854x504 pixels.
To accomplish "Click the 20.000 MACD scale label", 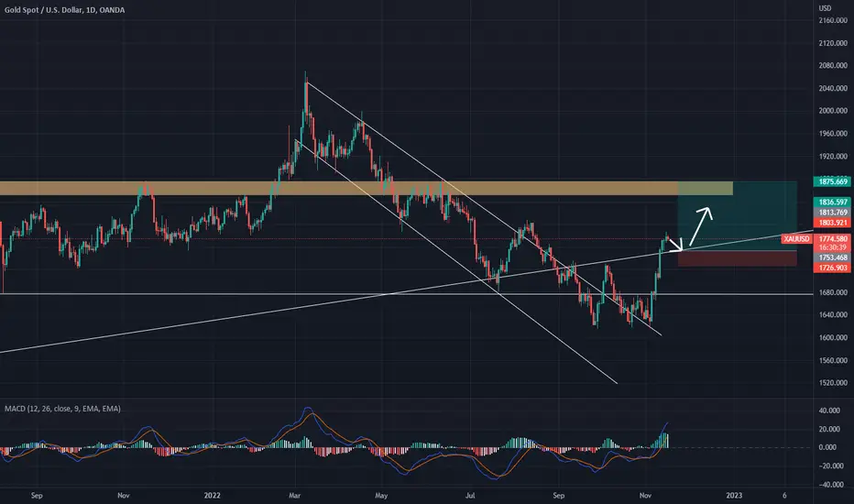I will (829, 430).
